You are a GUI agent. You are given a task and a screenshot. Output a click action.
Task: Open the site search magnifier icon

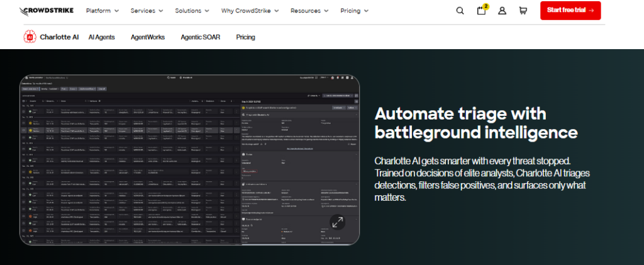click(460, 11)
